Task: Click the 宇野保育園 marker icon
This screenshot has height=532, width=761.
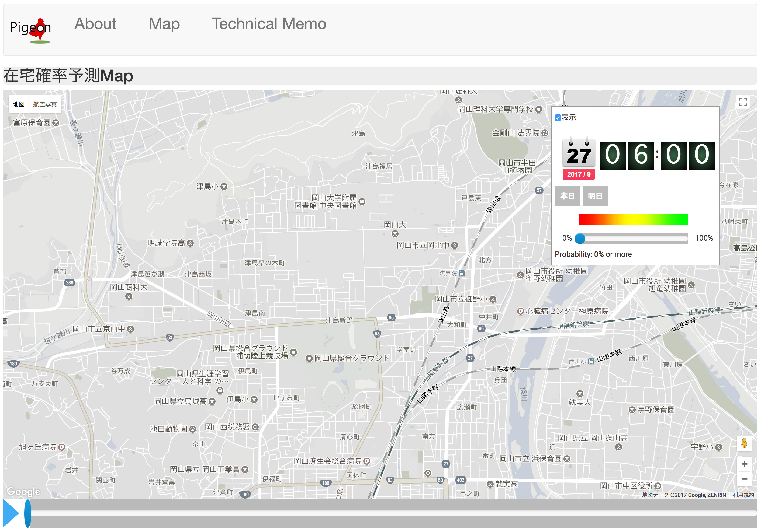Action: pyautogui.click(x=632, y=410)
